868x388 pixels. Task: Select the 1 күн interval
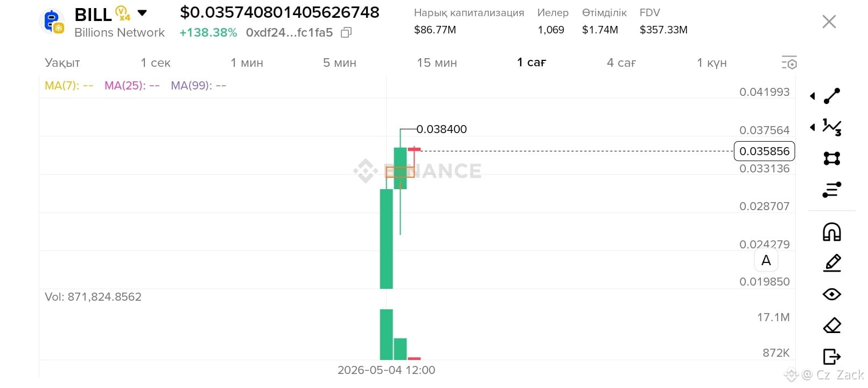712,63
